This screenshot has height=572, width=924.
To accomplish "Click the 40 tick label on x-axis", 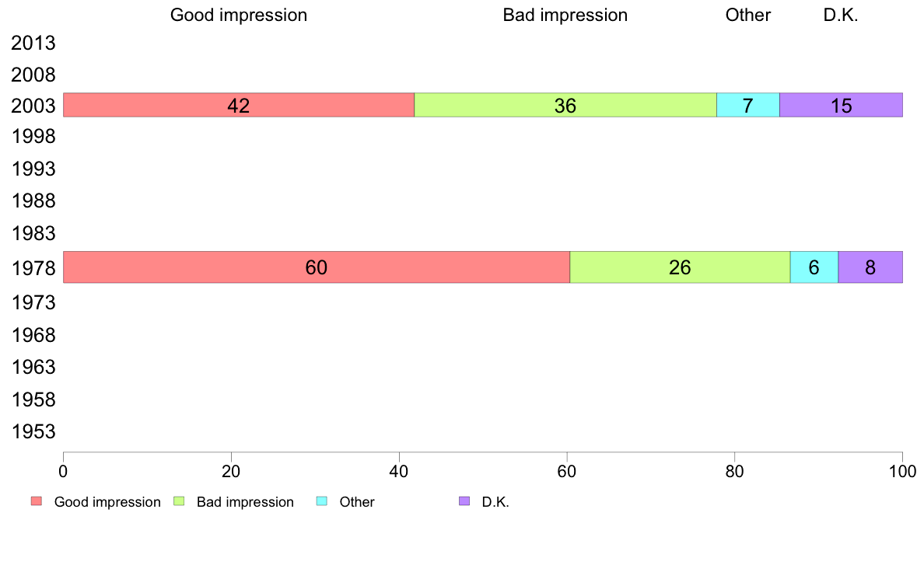I will 399,471.
